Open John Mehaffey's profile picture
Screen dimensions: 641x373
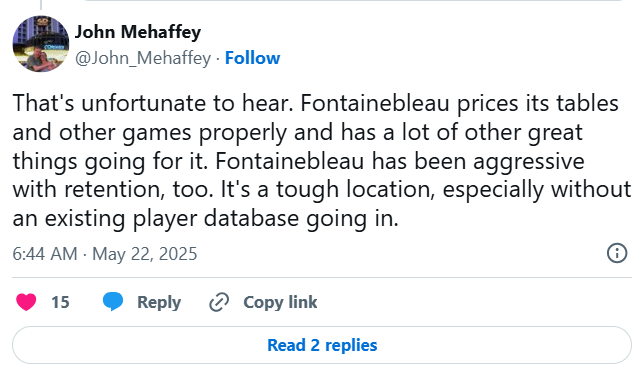coord(41,44)
